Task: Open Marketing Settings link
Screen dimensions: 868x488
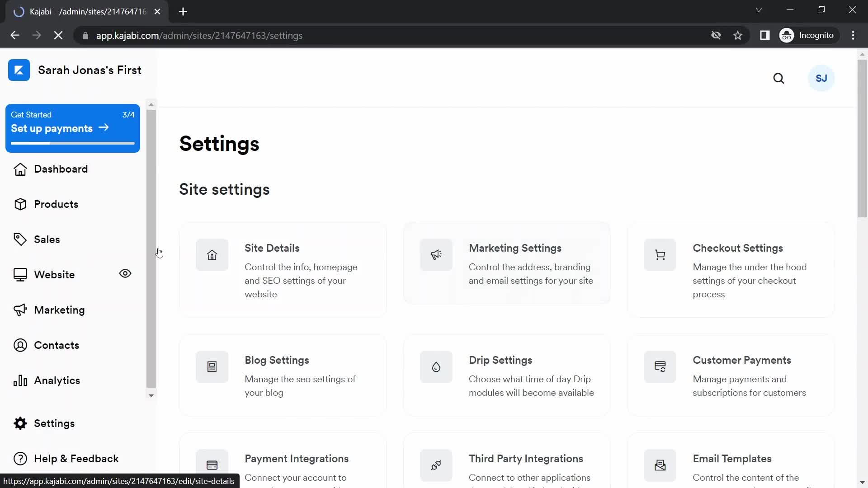Action: 515,248
